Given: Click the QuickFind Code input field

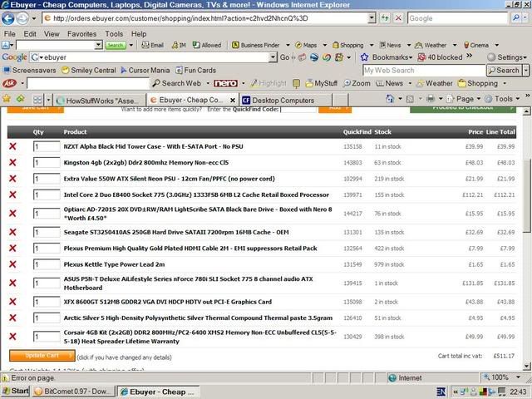Looking at the screenshot, I should (298, 110).
